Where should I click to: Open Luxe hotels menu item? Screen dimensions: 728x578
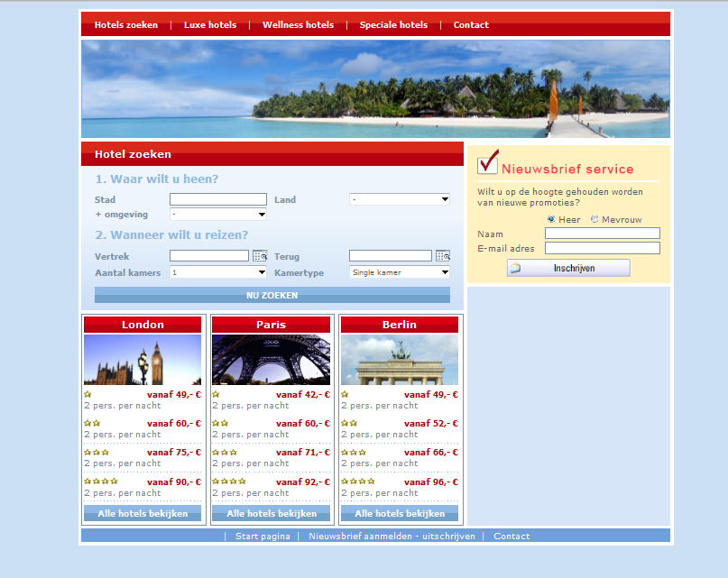click(210, 25)
